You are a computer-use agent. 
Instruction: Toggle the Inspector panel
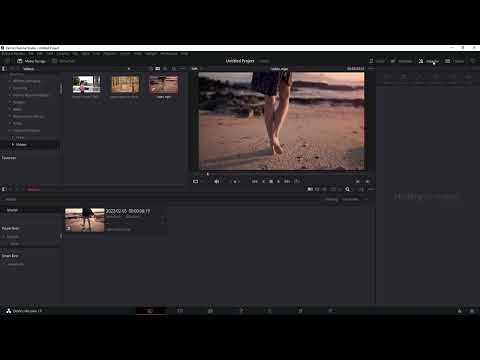coord(429,61)
